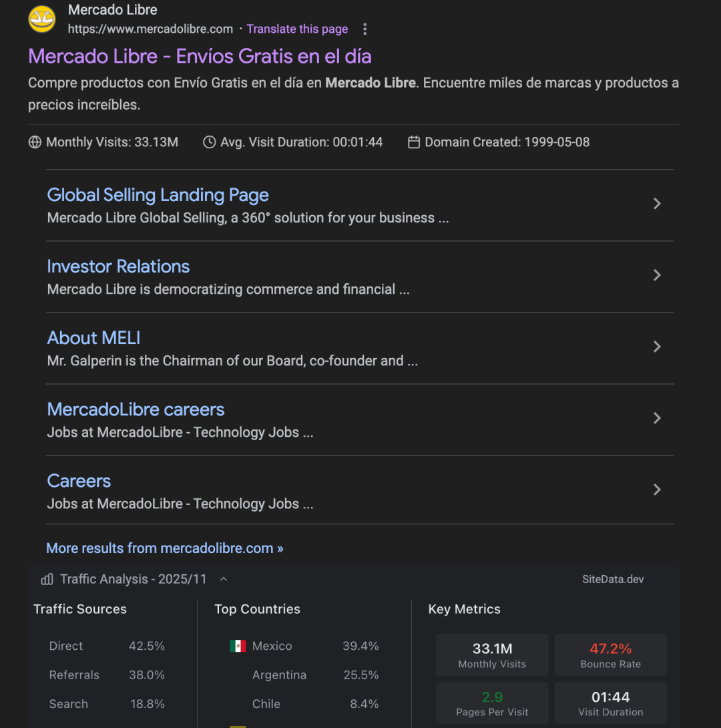
Task: Open the SiteData.dev link
Action: coord(613,579)
